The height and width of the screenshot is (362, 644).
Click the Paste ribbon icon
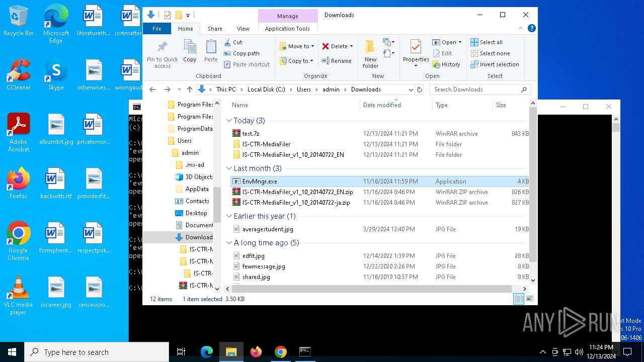coord(211,47)
